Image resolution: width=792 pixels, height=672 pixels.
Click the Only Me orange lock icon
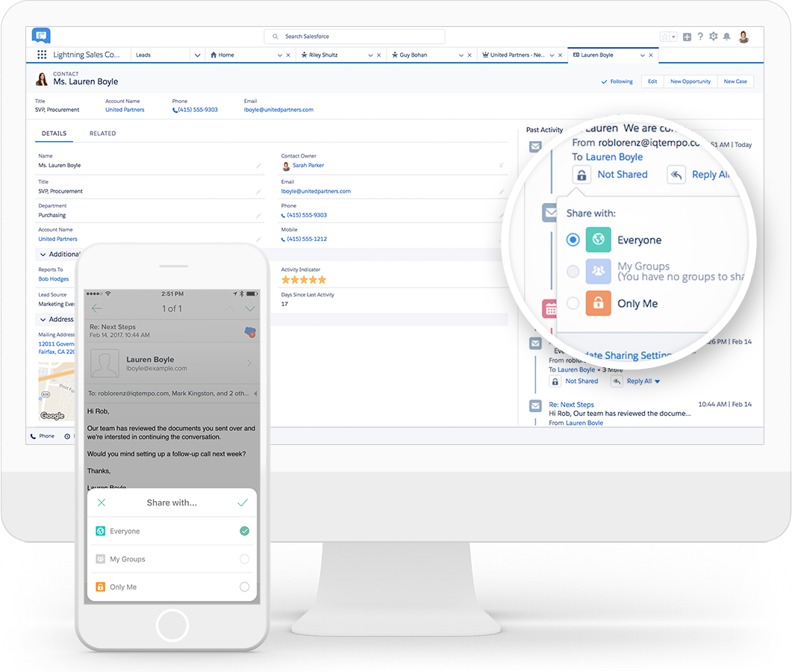click(x=599, y=303)
